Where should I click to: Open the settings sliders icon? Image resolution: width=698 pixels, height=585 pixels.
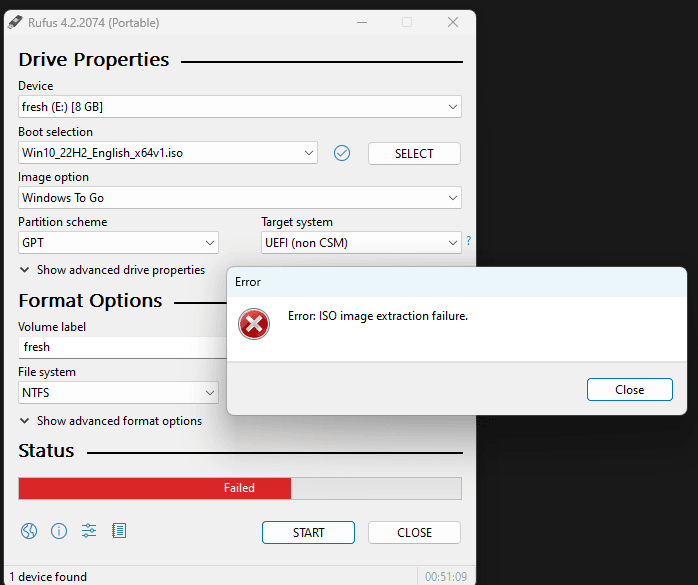point(89,531)
